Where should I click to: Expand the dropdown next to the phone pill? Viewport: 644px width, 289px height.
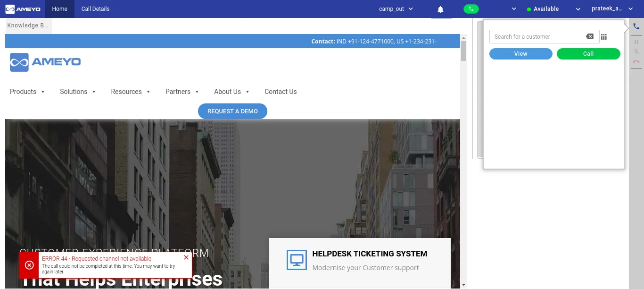click(x=514, y=9)
